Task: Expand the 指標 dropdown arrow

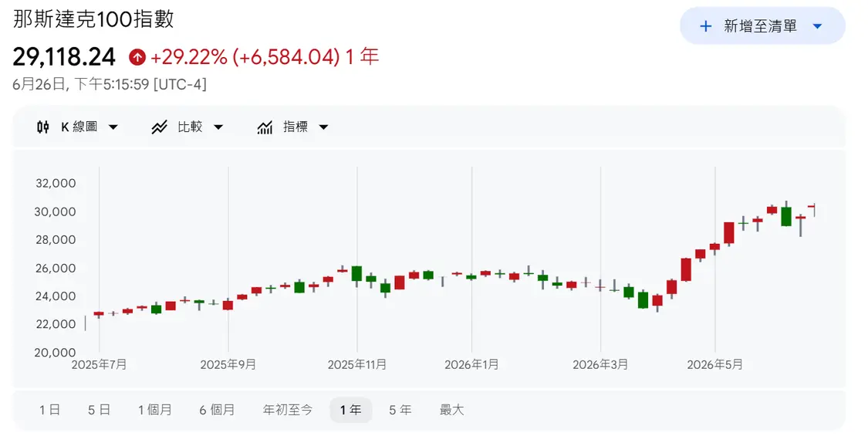Action: point(323,127)
